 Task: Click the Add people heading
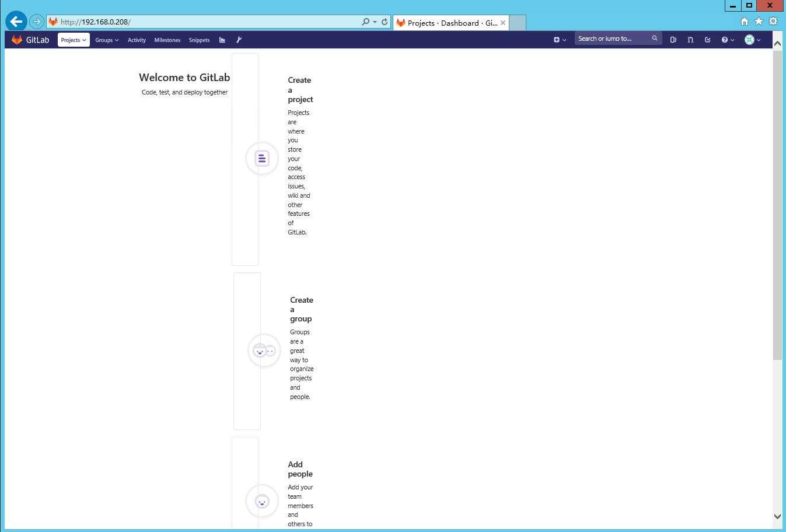(300, 469)
